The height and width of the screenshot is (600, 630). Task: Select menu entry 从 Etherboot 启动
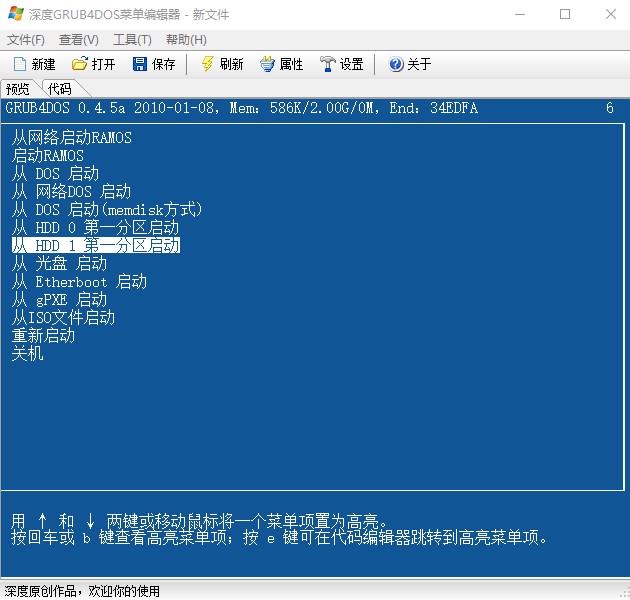tap(80, 281)
